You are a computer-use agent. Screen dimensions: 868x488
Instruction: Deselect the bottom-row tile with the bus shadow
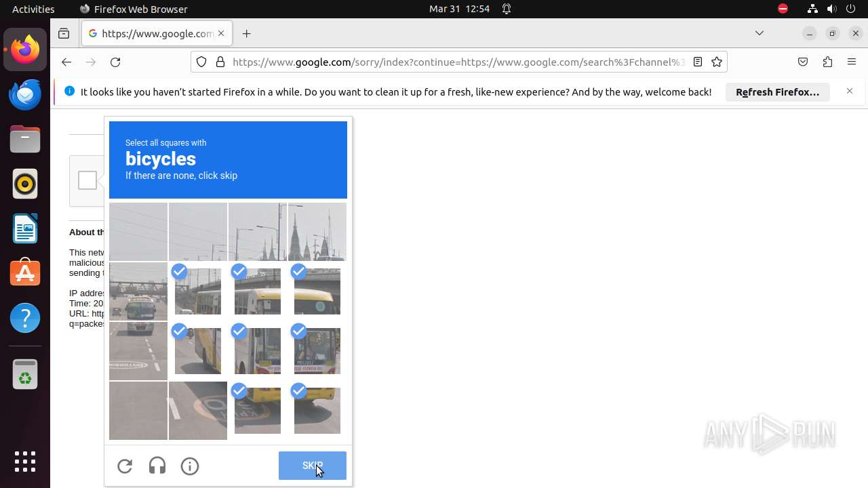click(x=317, y=411)
